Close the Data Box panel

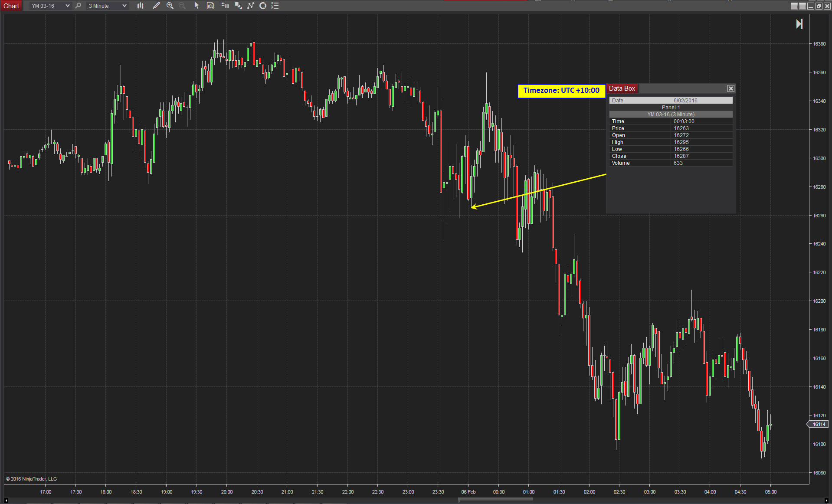[x=731, y=88]
